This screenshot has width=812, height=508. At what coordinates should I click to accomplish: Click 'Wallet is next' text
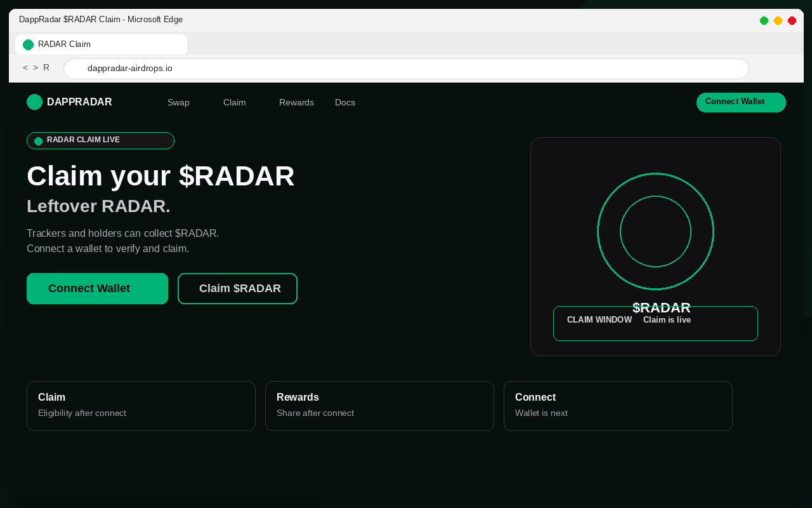(541, 413)
